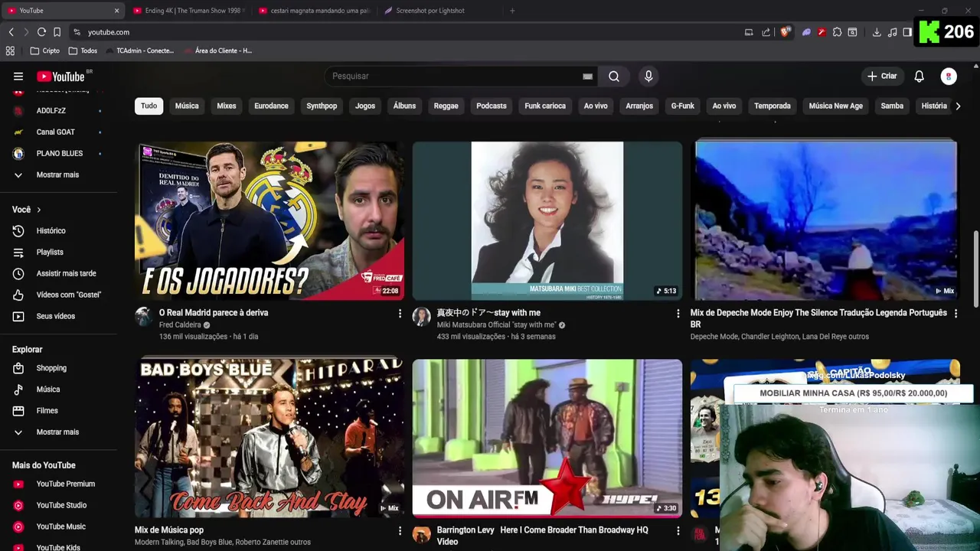Image resolution: width=980 pixels, height=551 pixels.
Task: Click the search magnifier button
Action: click(614, 77)
